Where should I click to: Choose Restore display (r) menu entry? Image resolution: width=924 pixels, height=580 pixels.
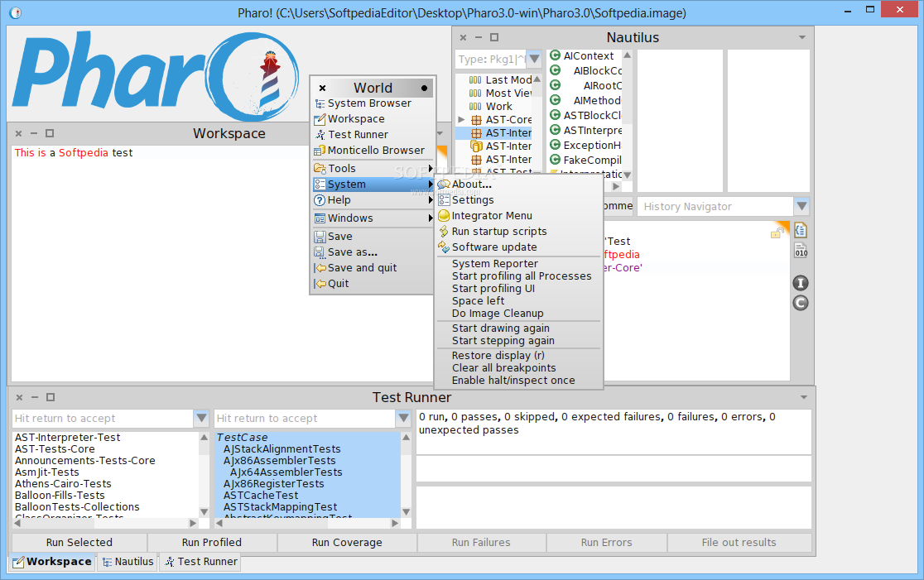click(498, 356)
